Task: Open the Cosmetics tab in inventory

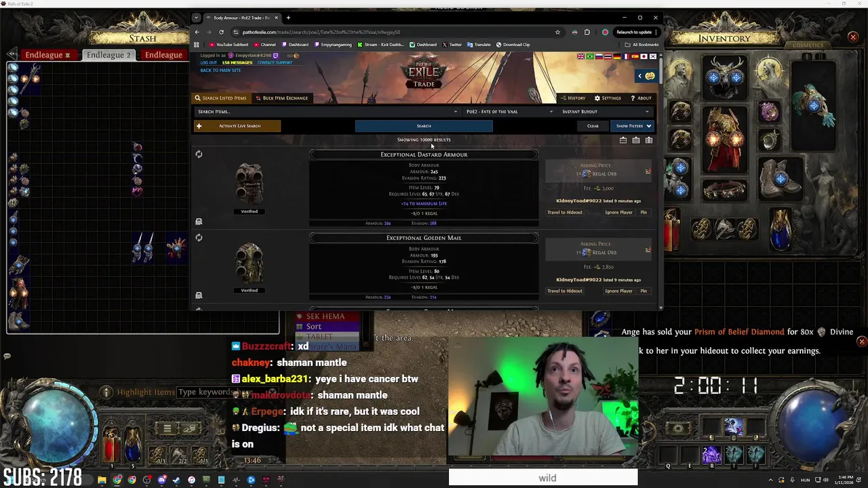Action: point(808,45)
